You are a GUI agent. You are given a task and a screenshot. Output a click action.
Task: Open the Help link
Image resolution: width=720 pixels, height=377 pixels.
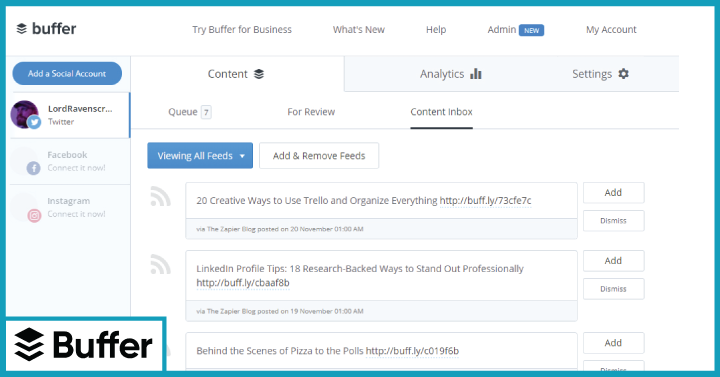click(436, 30)
